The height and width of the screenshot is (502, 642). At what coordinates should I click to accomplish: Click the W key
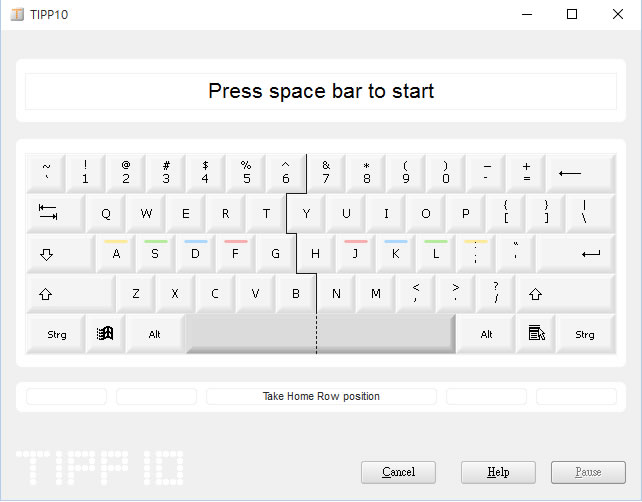tap(146, 213)
